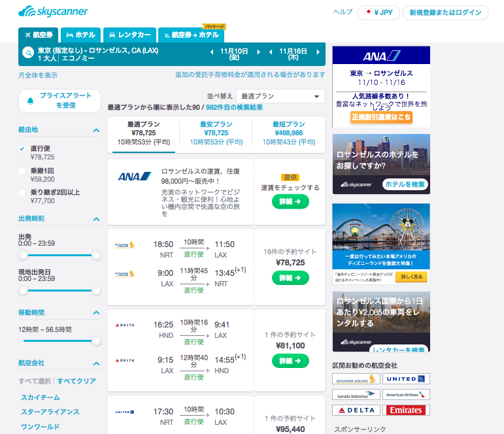The image size is (504, 434).
Task: Switch to the 航空券 flights tab
Action: tap(39, 35)
